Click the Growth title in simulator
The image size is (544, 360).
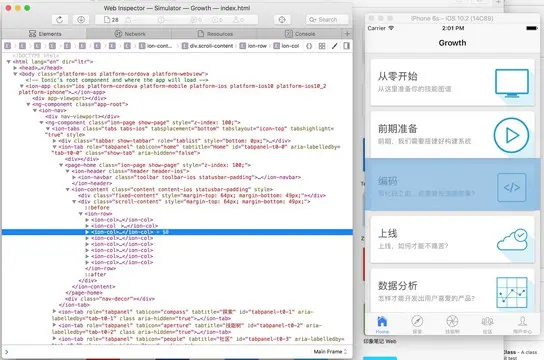point(452,43)
